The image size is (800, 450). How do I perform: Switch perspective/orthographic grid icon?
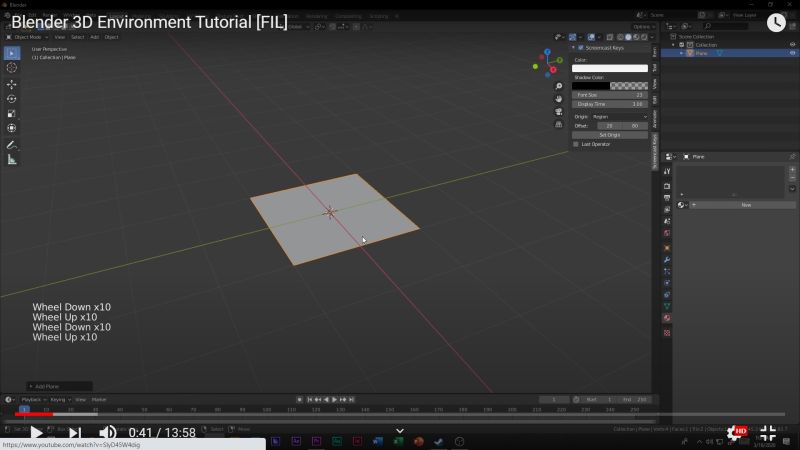[x=559, y=124]
